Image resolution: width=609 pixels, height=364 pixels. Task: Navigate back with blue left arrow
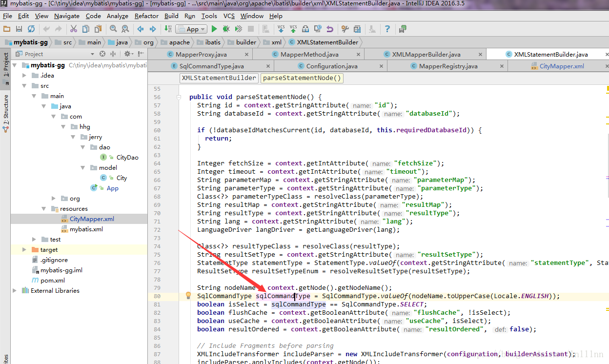pos(141,29)
